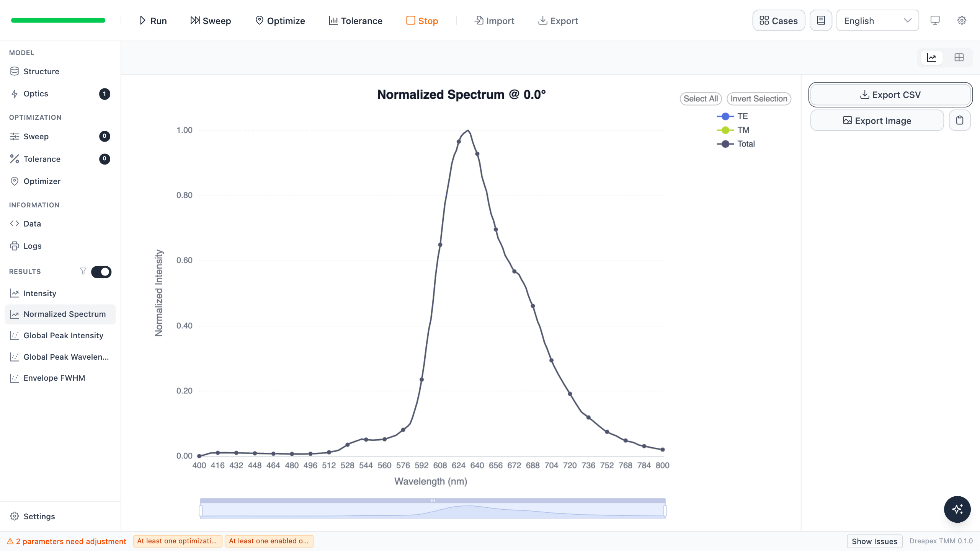This screenshot has height=551, width=980.
Task: Open Tolerance under Optimization sidebar
Action: tap(60, 159)
